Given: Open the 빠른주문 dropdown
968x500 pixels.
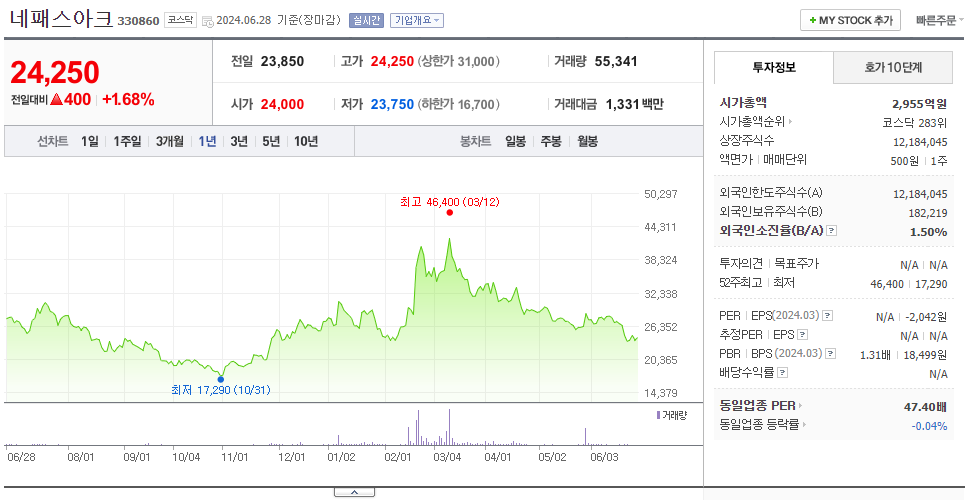Looking at the screenshot, I should click(x=940, y=20).
